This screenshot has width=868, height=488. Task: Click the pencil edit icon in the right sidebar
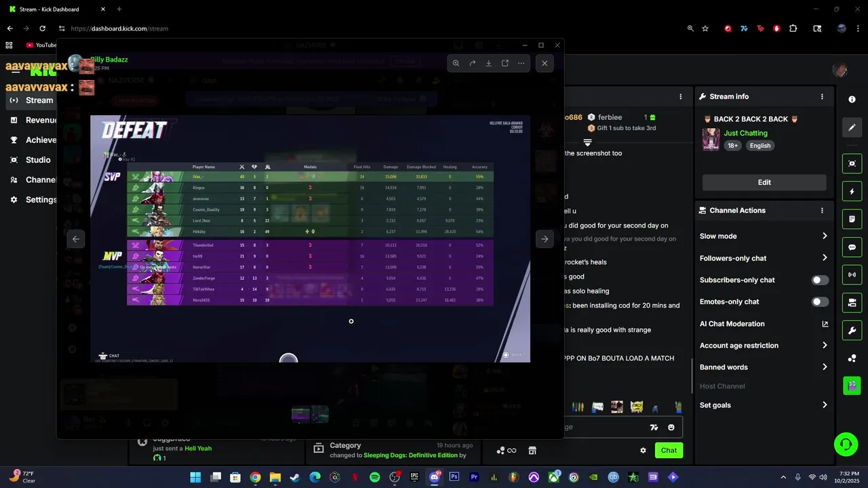tap(852, 127)
